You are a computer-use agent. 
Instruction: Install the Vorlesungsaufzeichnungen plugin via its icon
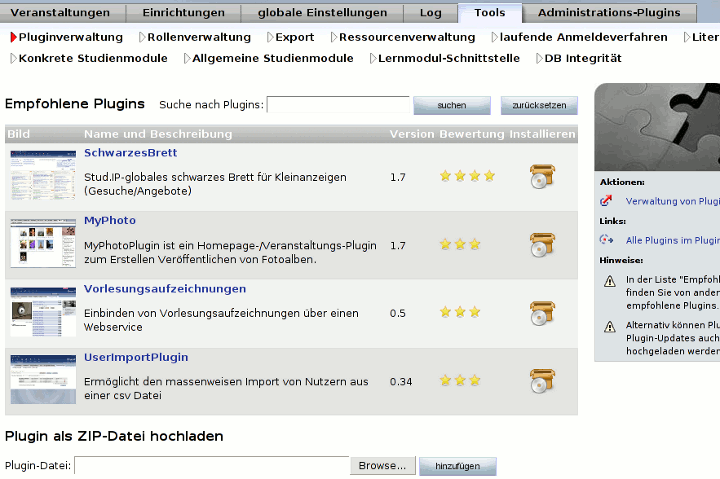coord(542,313)
